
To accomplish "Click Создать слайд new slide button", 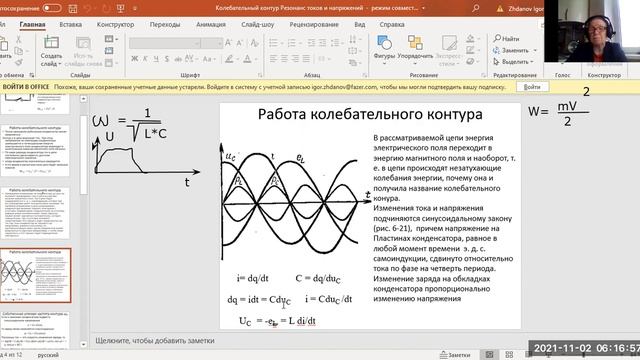I will [x=51, y=51].
